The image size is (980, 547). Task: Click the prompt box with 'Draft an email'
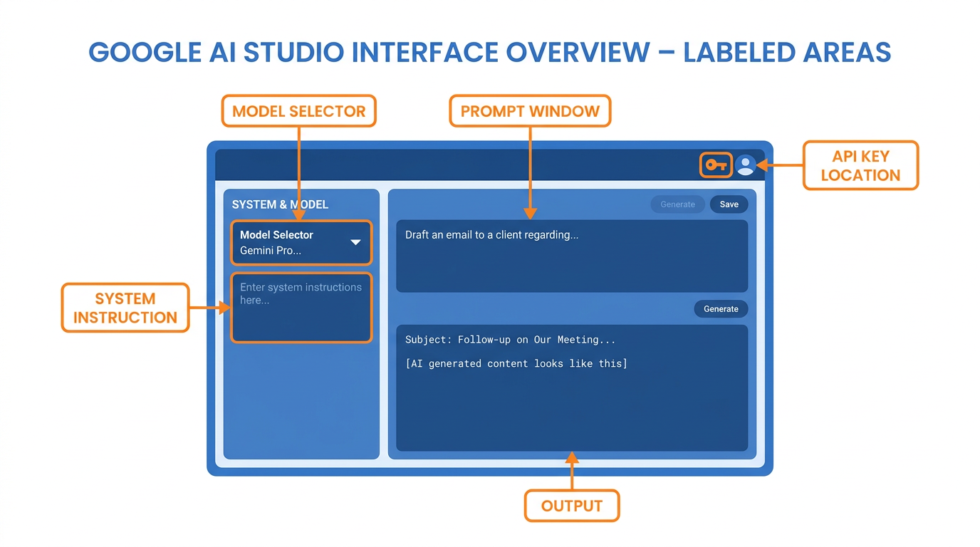coord(572,256)
